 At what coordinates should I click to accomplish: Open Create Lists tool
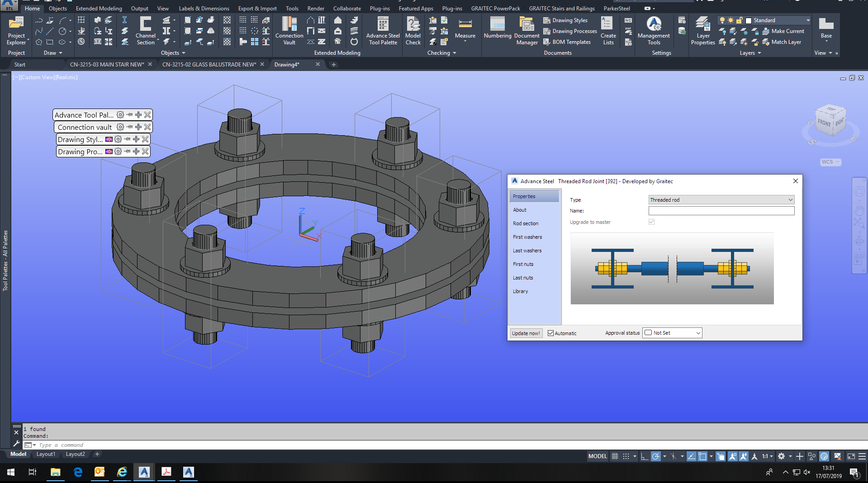[608, 30]
